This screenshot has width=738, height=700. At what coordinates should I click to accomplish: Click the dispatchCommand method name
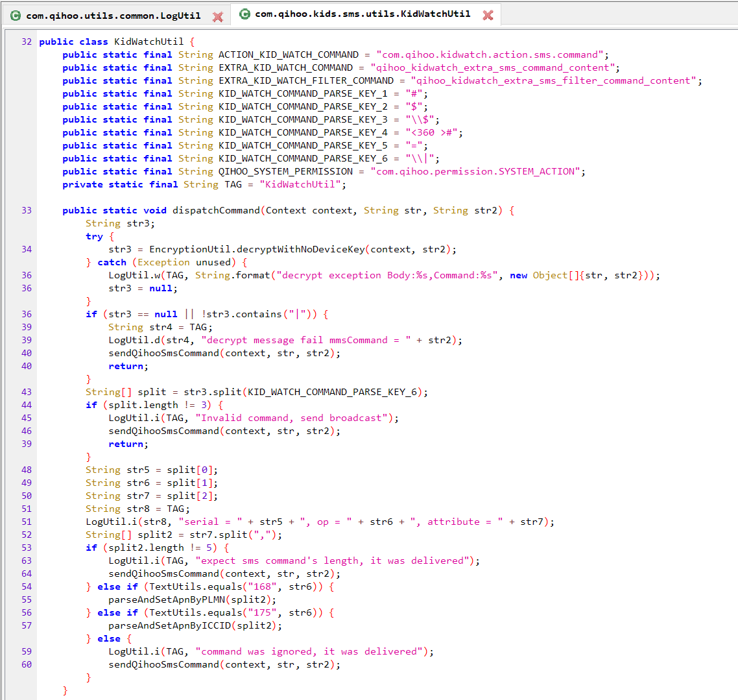[x=216, y=210]
